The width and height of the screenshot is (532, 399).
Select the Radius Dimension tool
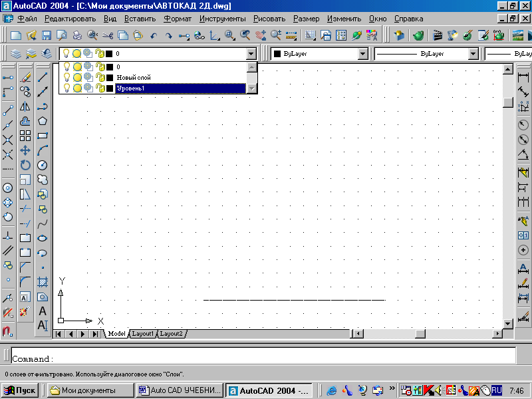(523, 125)
